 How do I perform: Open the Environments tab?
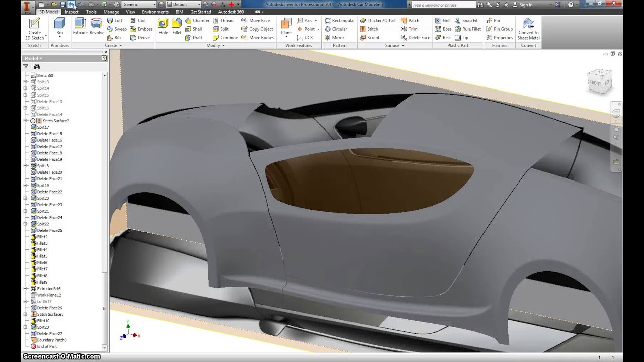point(155,12)
